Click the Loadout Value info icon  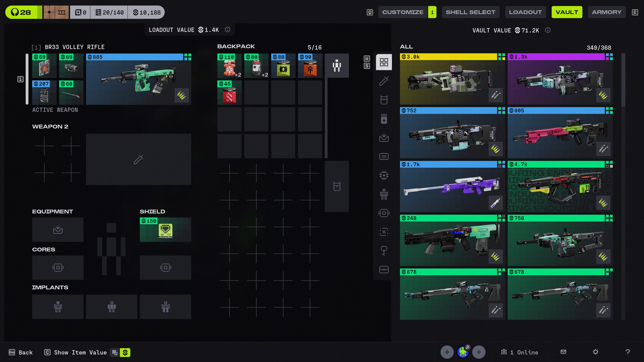(227, 30)
